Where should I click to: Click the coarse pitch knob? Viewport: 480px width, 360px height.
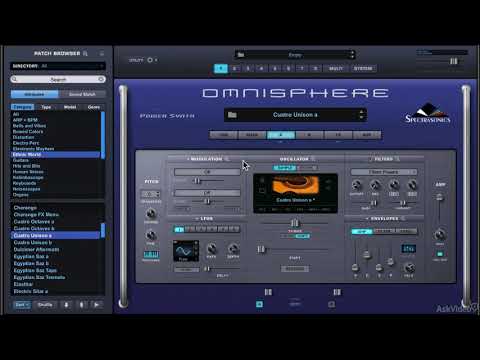(151, 213)
